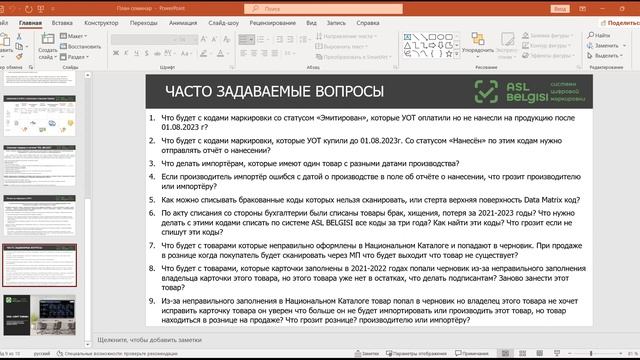Open the Упорядочить arrange menu
Viewport: 640px width, 360px height.
click(478, 45)
